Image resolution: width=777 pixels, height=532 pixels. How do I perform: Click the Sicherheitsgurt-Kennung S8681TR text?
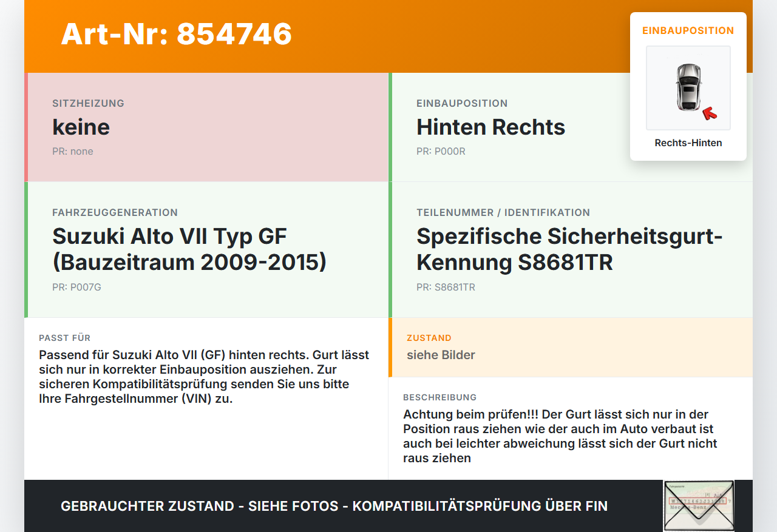point(569,249)
